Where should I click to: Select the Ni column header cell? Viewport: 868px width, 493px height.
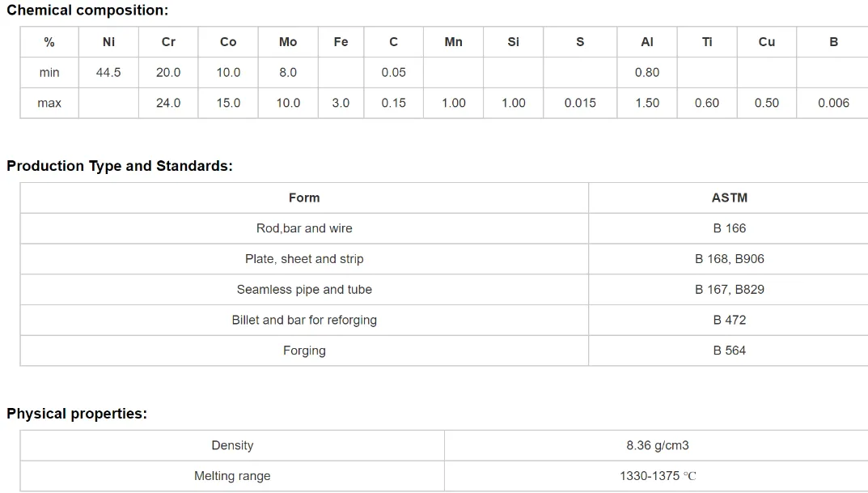(108, 42)
